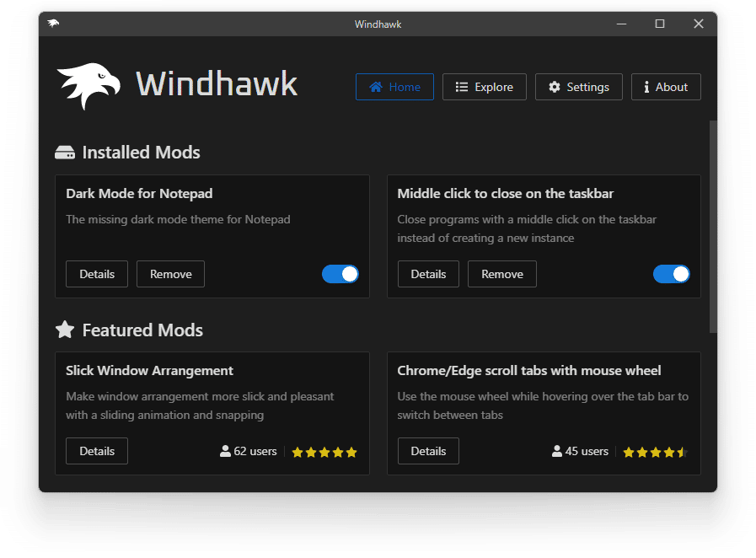View Details for Dark Mode for Notepad
756x558 pixels.
[97, 274]
